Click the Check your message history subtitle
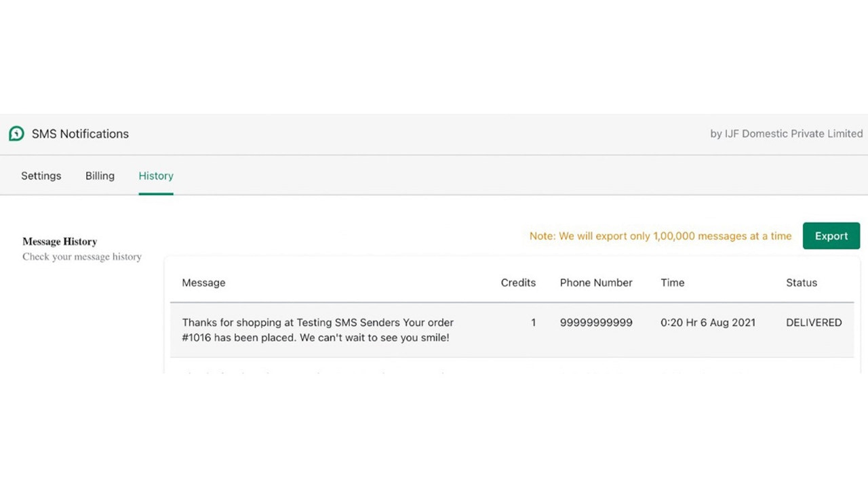 [82, 257]
